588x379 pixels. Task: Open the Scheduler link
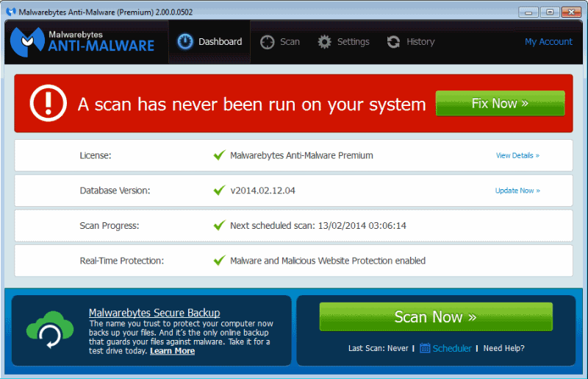tap(452, 348)
